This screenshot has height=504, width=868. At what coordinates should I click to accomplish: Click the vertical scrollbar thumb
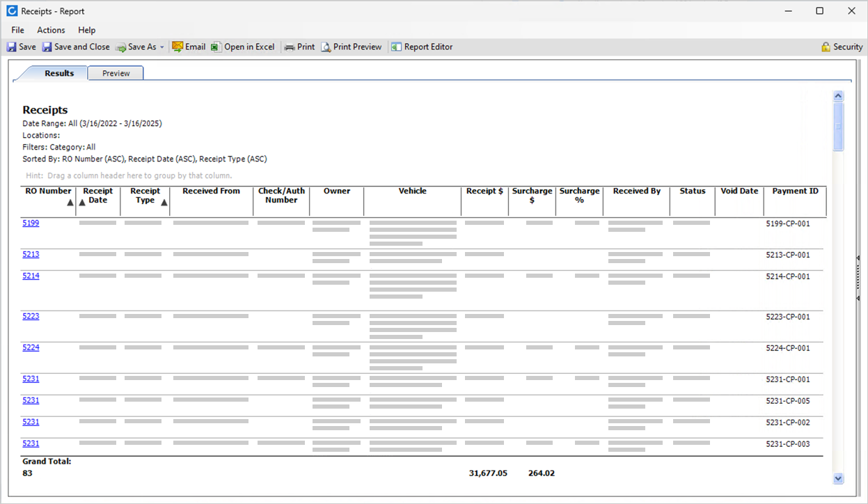click(838, 127)
